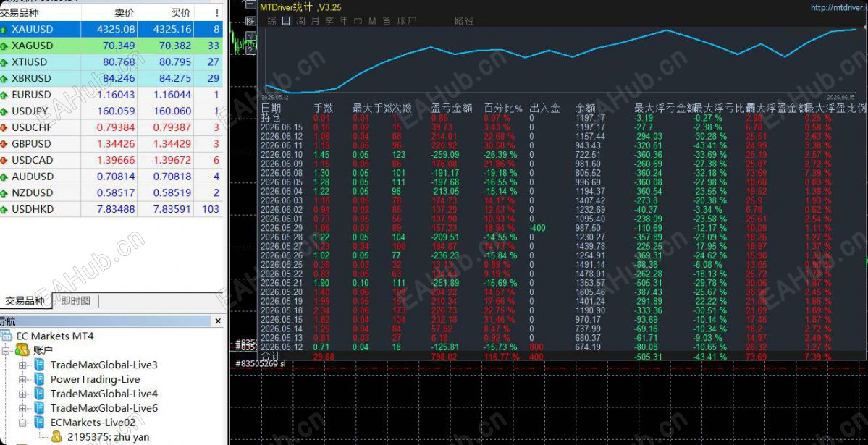Click the red down-arrow icon beside USDCAD
The image size is (868, 445).
point(4,161)
